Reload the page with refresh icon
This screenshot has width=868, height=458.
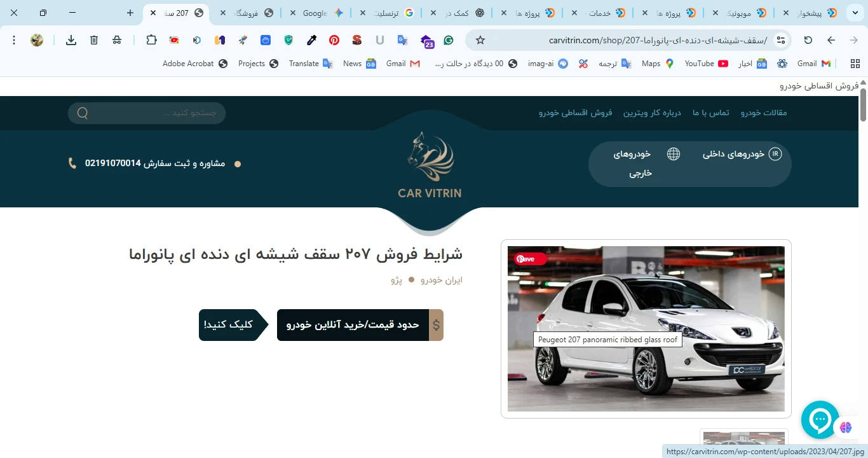point(808,40)
